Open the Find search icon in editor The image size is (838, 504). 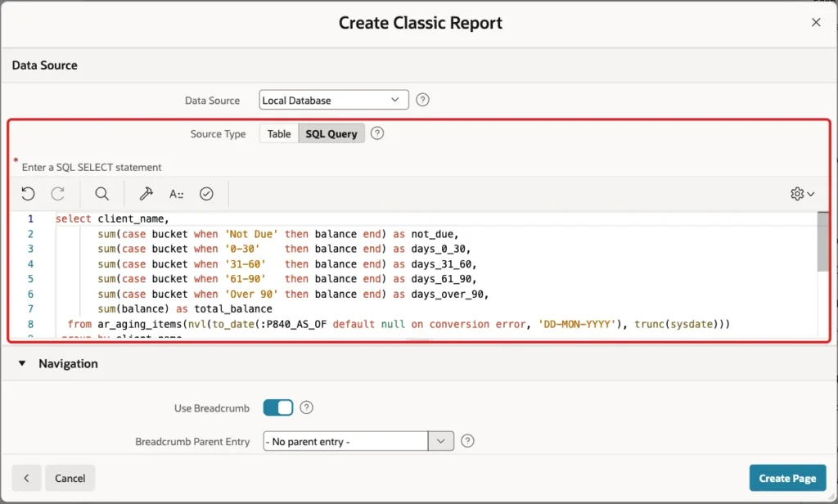coord(102,193)
